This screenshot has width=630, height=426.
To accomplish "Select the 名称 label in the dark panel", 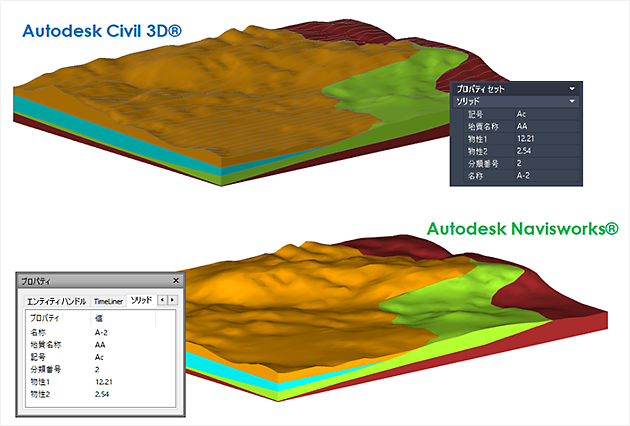I will point(475,176).
